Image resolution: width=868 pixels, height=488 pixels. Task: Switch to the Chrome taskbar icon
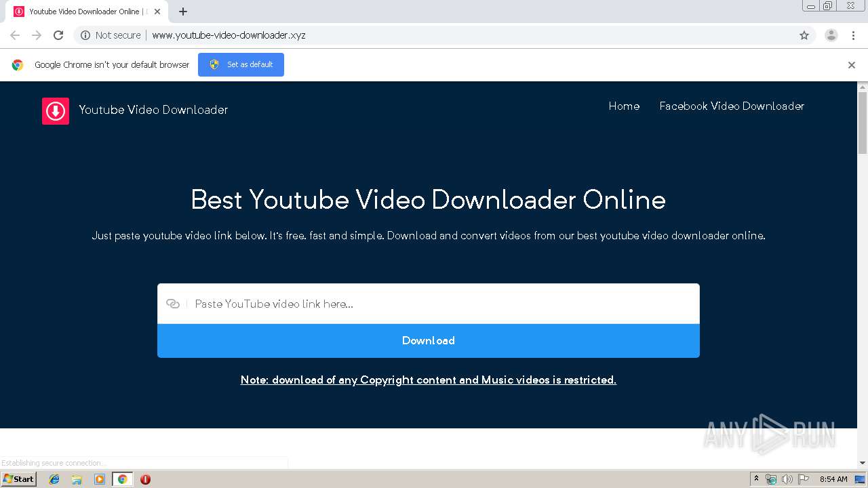click(x=123, y=479)
